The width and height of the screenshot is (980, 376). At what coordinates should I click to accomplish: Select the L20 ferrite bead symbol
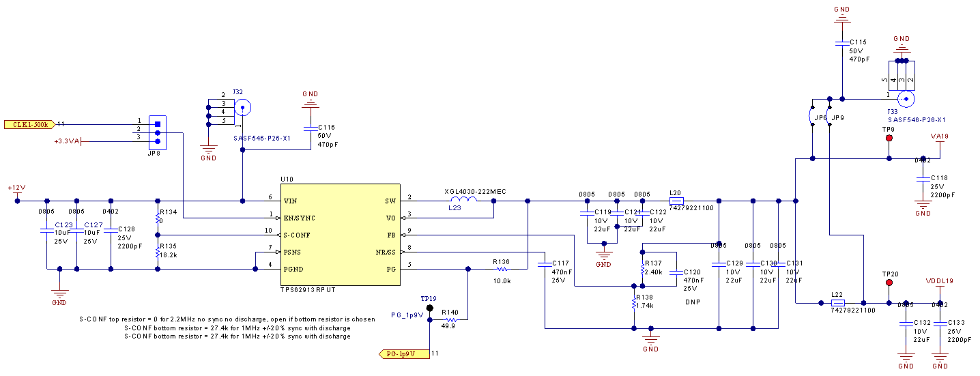pyautogui.click(x=676, y=201)
